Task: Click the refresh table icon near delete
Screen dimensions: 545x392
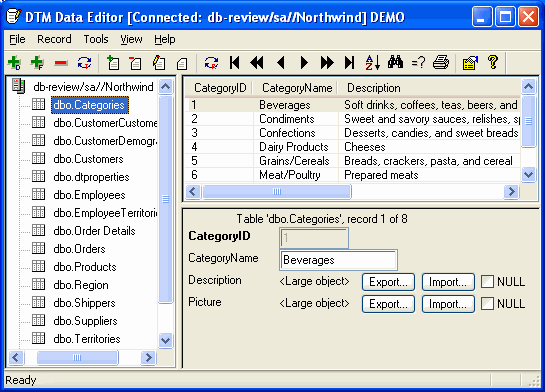Action: [x=84, y=63]
